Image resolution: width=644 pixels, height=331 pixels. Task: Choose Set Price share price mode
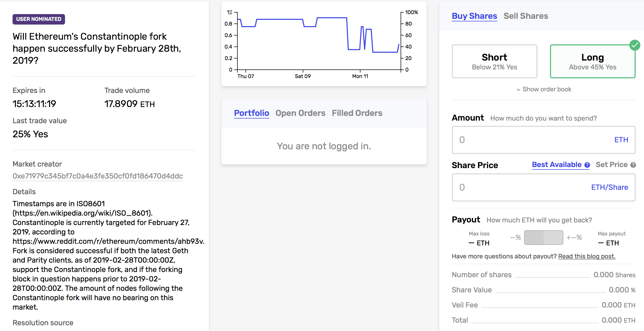tap(611, 165)
